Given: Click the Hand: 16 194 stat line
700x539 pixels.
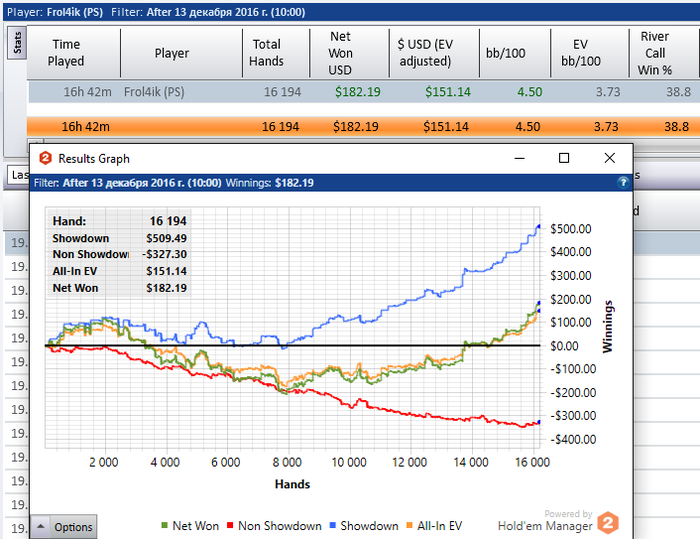Looking at the screenshot, I should pos(119,221).
